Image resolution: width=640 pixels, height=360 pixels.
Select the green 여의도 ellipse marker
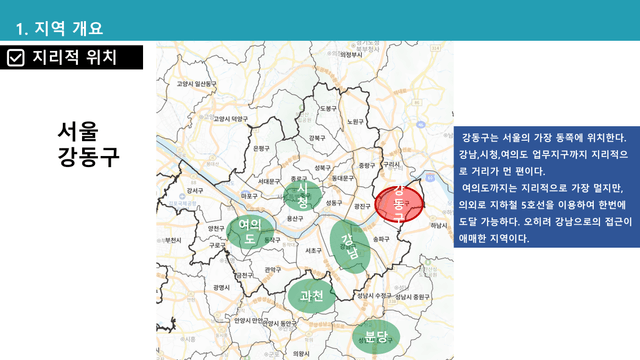250,231
